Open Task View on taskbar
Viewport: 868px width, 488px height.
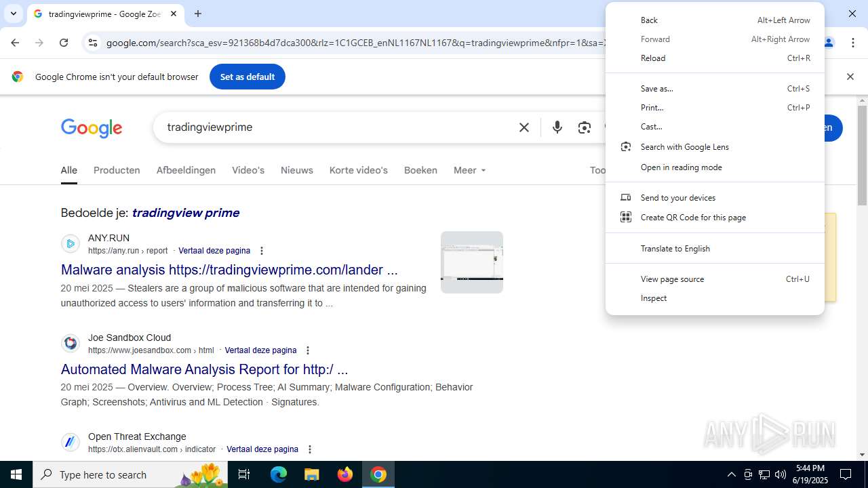click(244, 474)
